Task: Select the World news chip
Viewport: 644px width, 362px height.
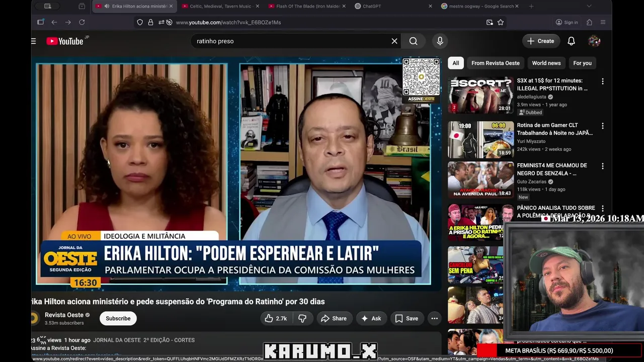Action: click(x=546, y=63)
